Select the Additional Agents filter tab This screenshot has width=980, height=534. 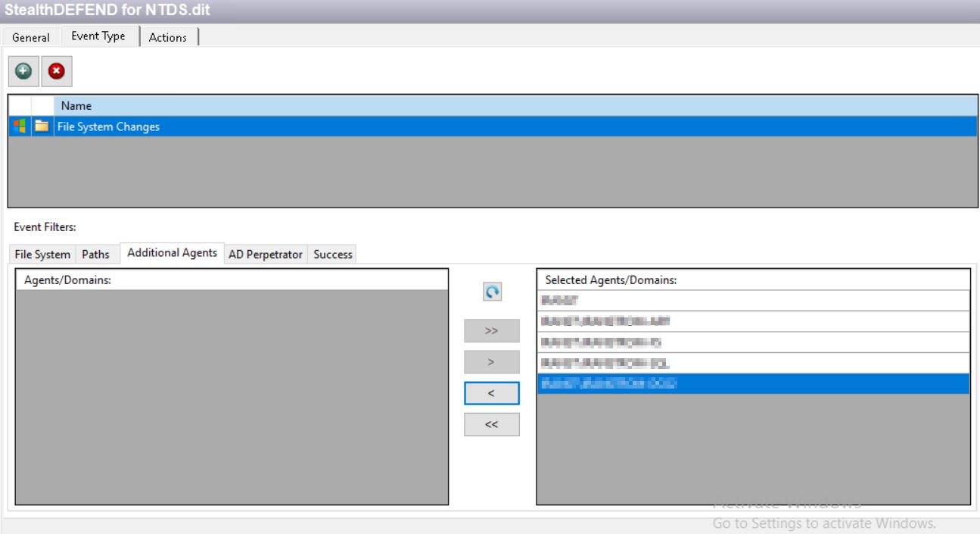pos(173,254)
